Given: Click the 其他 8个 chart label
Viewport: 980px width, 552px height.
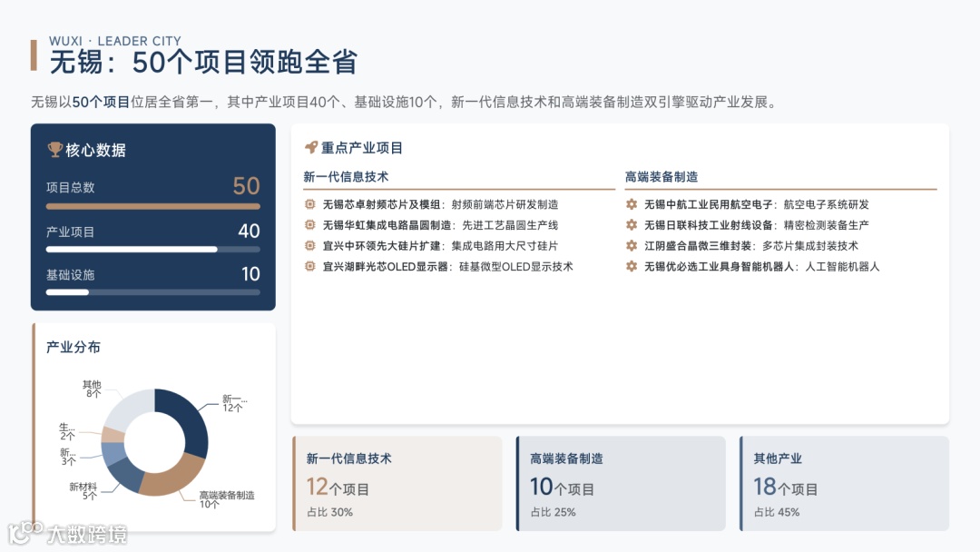Looking at the screenshot, I should click(92, 389).
